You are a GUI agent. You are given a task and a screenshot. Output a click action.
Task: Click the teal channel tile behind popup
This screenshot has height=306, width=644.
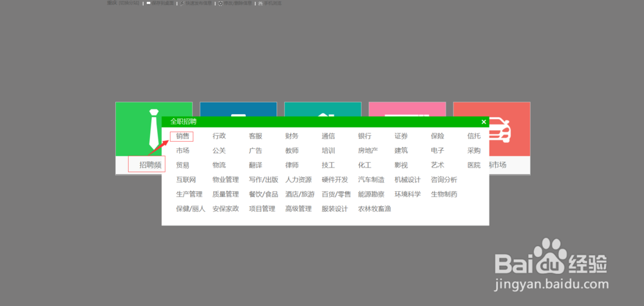323,109
